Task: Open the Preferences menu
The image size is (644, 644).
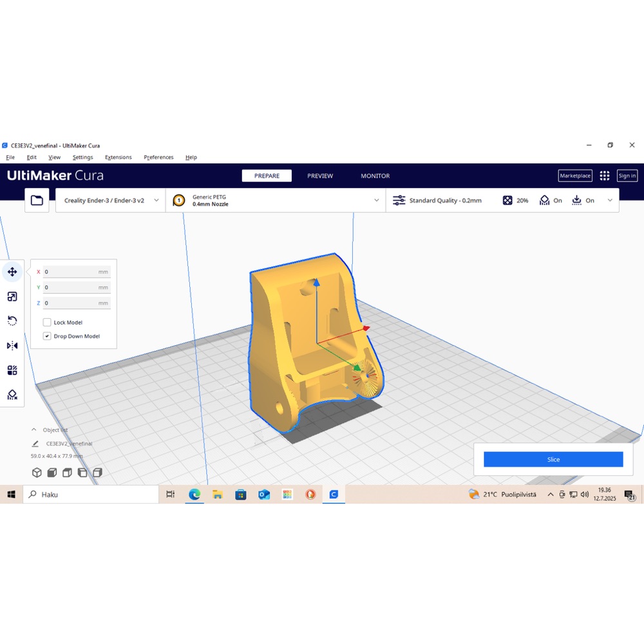Action: 158,157
